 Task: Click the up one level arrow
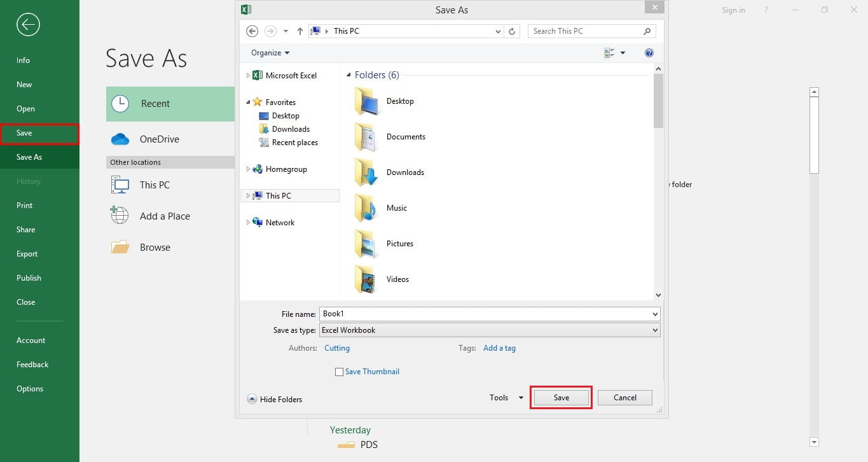300,31
